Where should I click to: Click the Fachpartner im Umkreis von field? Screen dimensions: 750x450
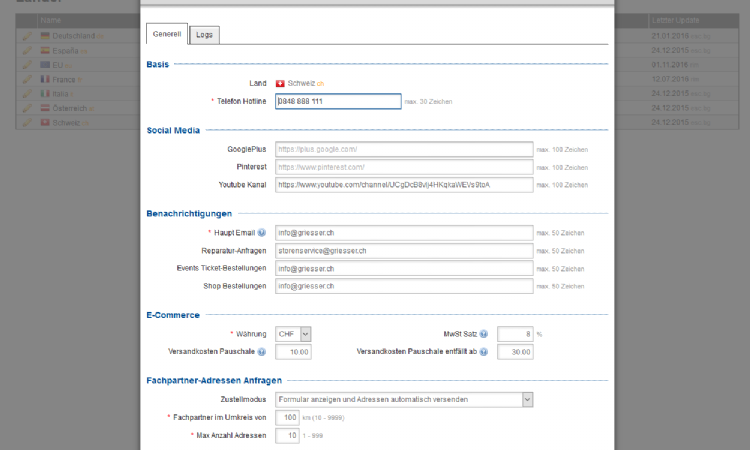[287, 418]
